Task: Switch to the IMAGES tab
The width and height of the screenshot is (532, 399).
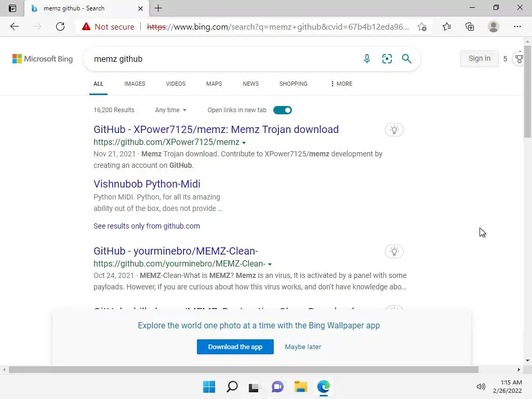Action: click(x=135, y=84)
